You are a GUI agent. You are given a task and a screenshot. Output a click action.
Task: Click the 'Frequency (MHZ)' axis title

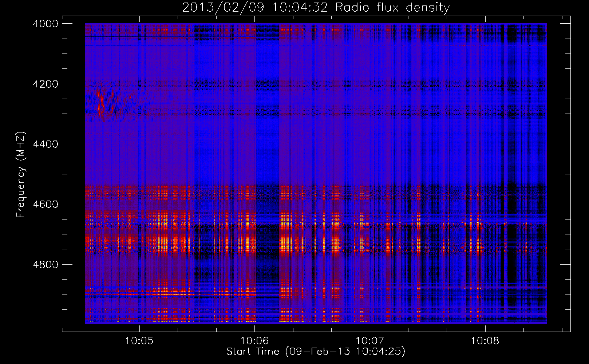[x=21, y=174]
